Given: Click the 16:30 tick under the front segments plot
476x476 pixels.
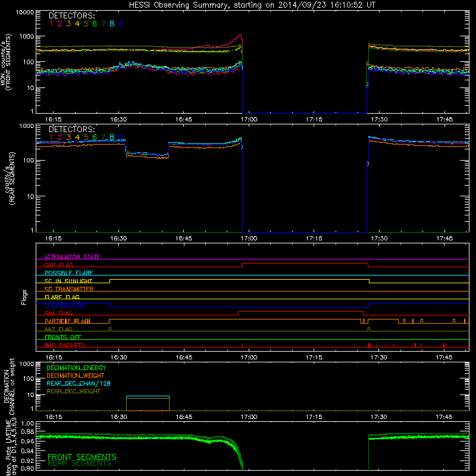Looking at the screenshot, I should coord(118,120).
